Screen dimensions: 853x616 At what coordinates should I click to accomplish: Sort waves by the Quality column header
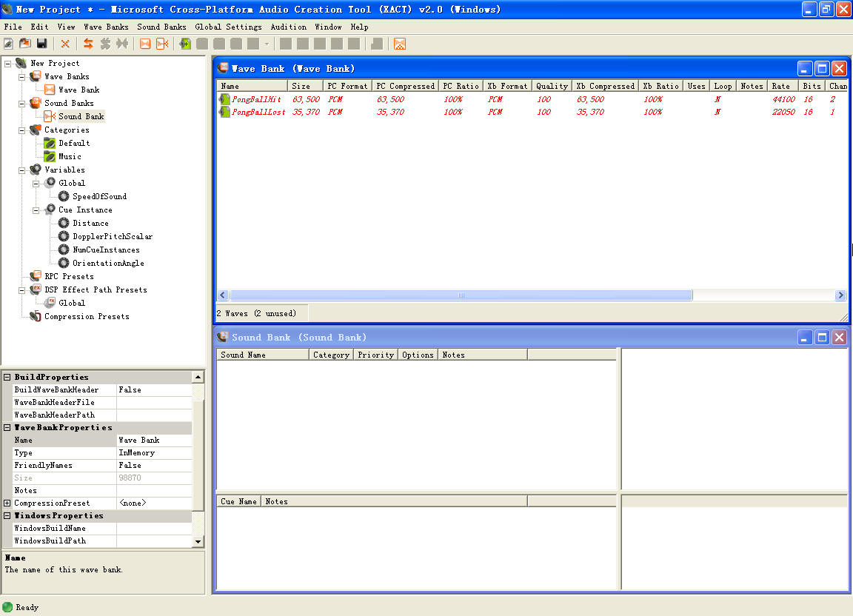pyautogui.click(x=552, y=86)
